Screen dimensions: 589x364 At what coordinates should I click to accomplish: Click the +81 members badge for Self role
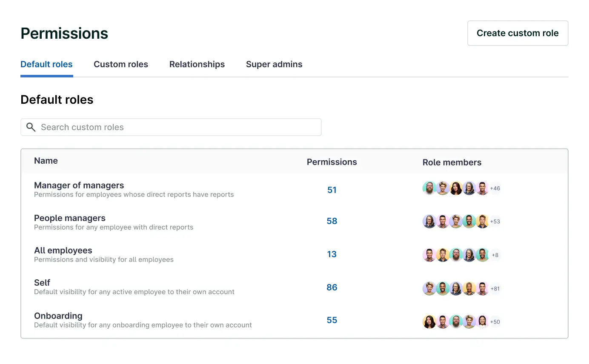point(495,288)
